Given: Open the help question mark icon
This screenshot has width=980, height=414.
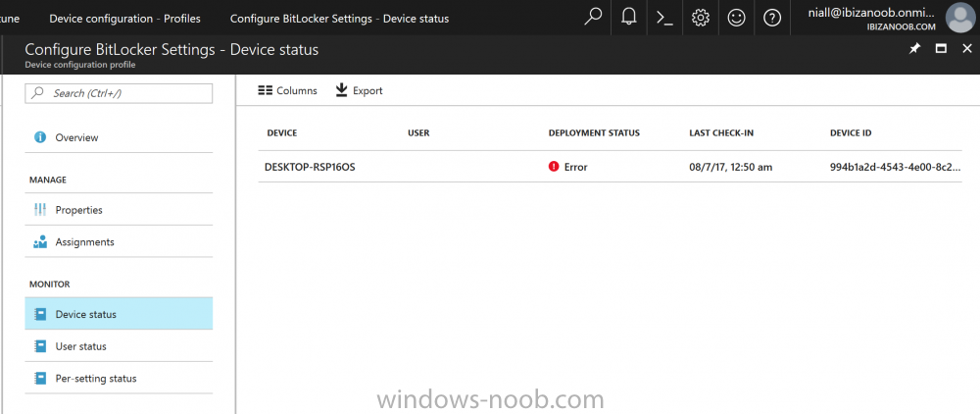Looking at the screenshot, I should click(x=772, y=18).
